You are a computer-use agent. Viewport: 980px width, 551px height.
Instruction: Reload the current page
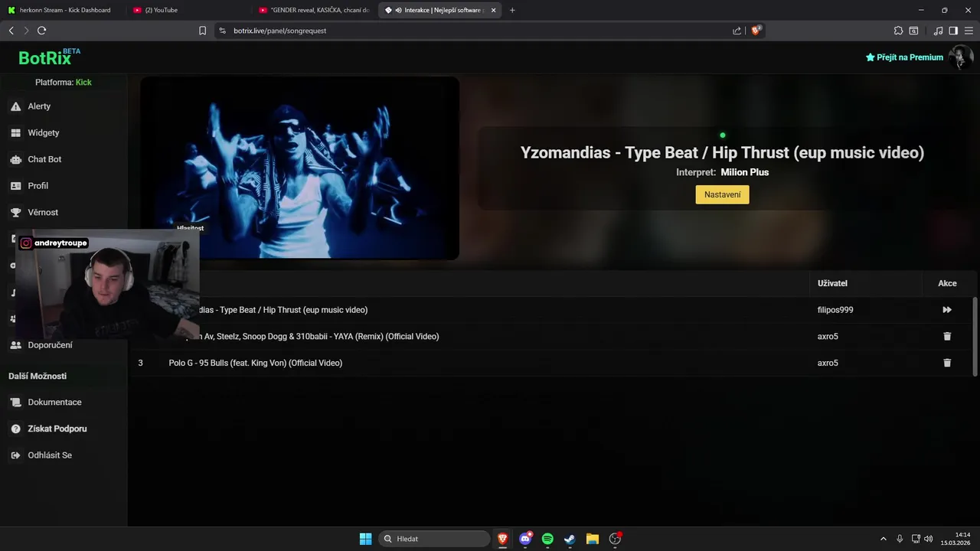click(x=41, y=31)
